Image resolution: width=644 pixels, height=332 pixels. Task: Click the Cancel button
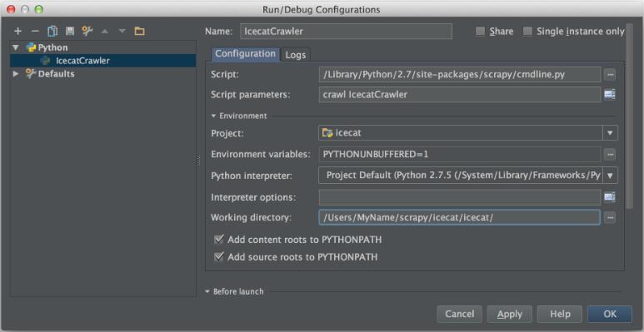coord(460,314)
